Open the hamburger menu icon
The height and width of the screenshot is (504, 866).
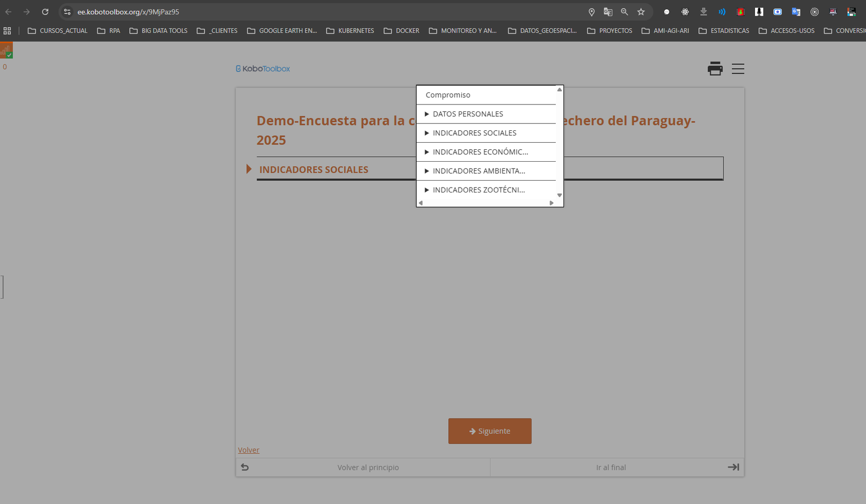(738, 69)
